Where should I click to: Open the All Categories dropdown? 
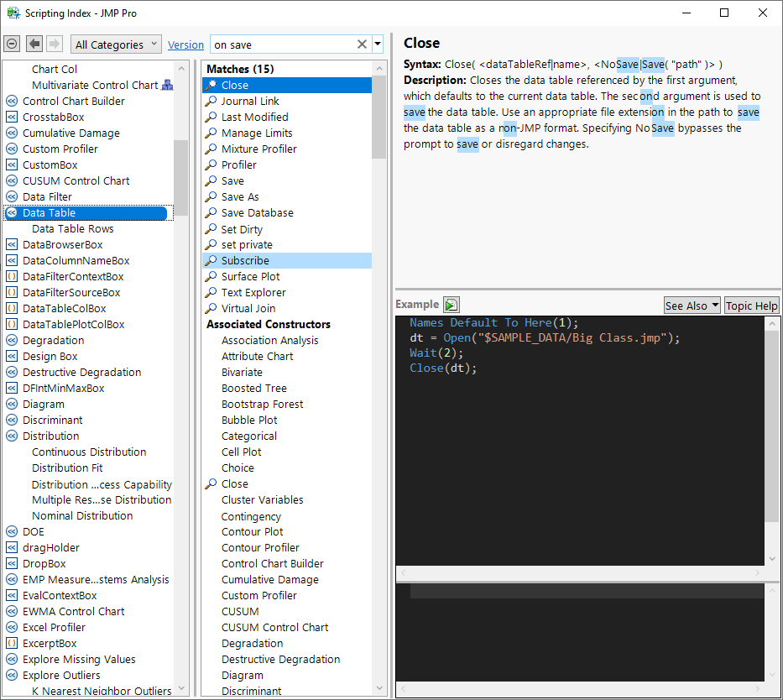click(x=117, y=44)
